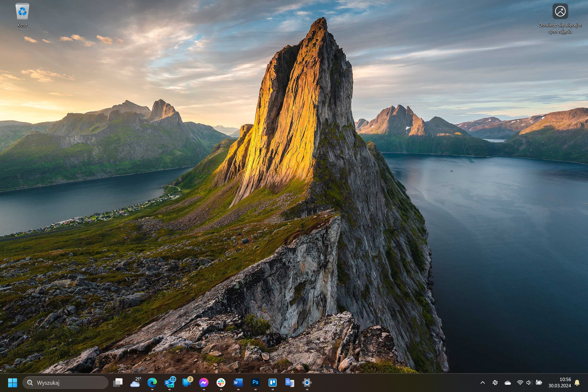Open the weather widget showing 21°
588x392 pixels.
point(135,382)
